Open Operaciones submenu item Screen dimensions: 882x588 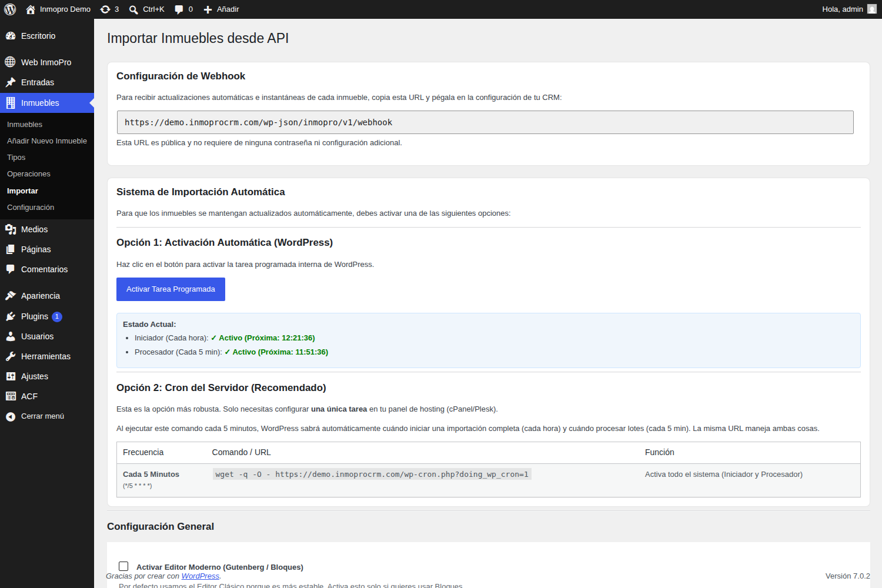[29, 174]
